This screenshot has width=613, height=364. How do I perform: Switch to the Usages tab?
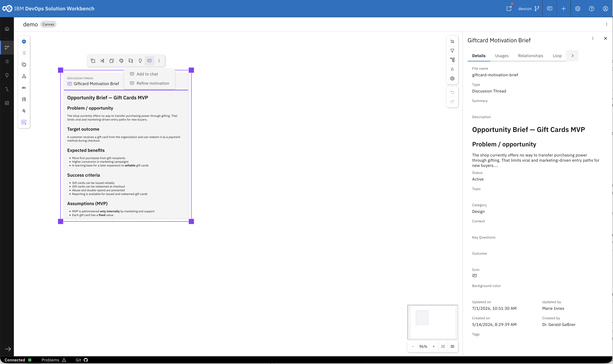click(502, 56)
